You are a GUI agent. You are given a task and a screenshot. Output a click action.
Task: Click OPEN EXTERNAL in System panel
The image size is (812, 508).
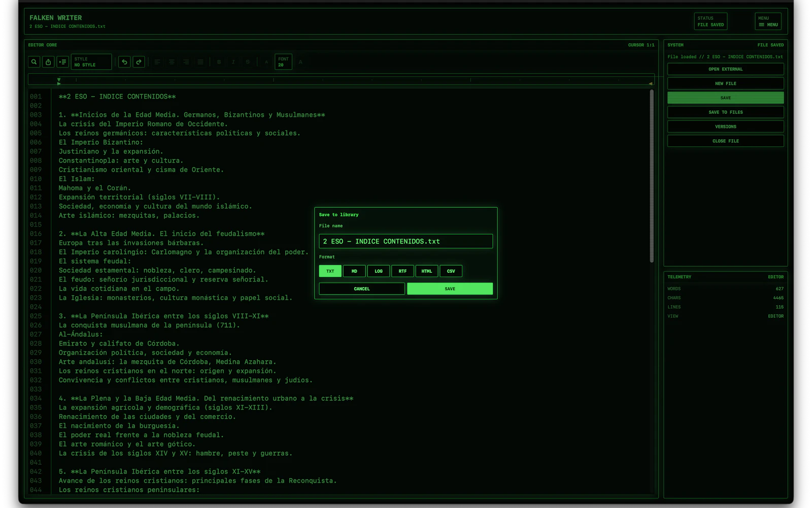click(726, 69)
